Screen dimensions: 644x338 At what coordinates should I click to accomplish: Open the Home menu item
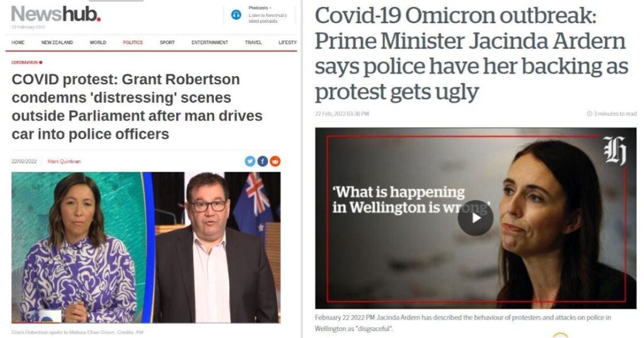coord(18,42)
